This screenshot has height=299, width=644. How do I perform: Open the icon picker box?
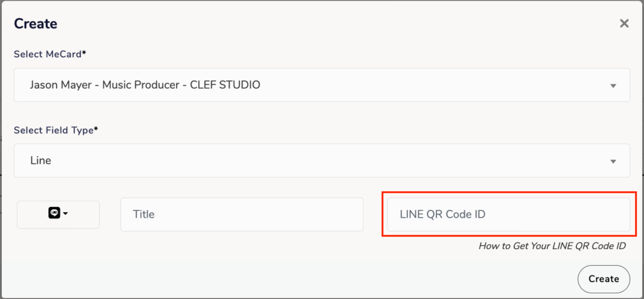(x=58, y=214)
